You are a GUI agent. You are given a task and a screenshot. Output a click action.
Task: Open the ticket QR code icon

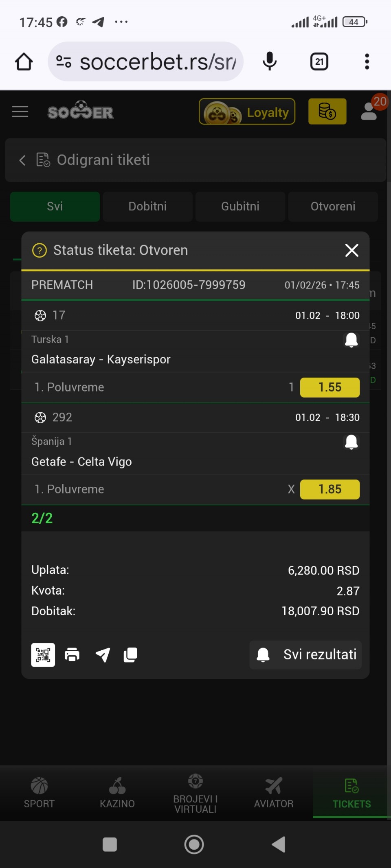click(x=43, y=655)
